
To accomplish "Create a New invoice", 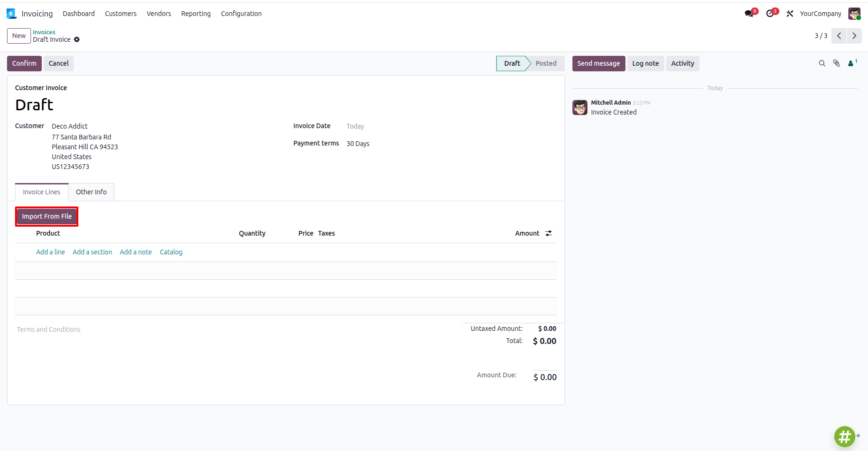I will point(19,36).
